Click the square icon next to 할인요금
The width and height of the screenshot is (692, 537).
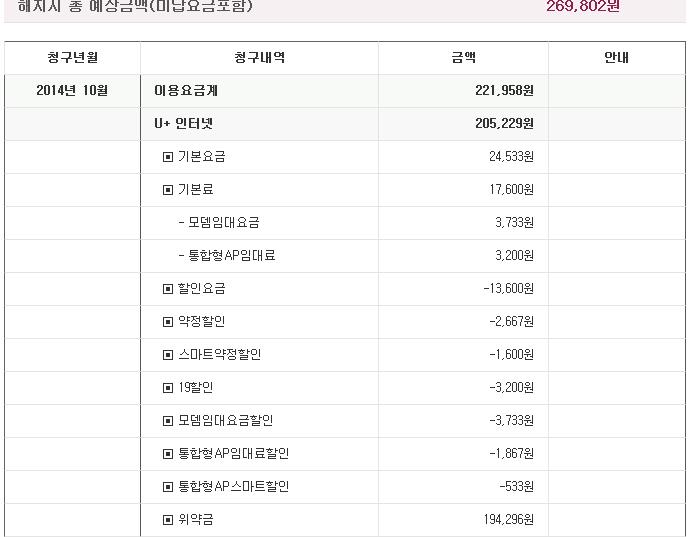[168, 289]
